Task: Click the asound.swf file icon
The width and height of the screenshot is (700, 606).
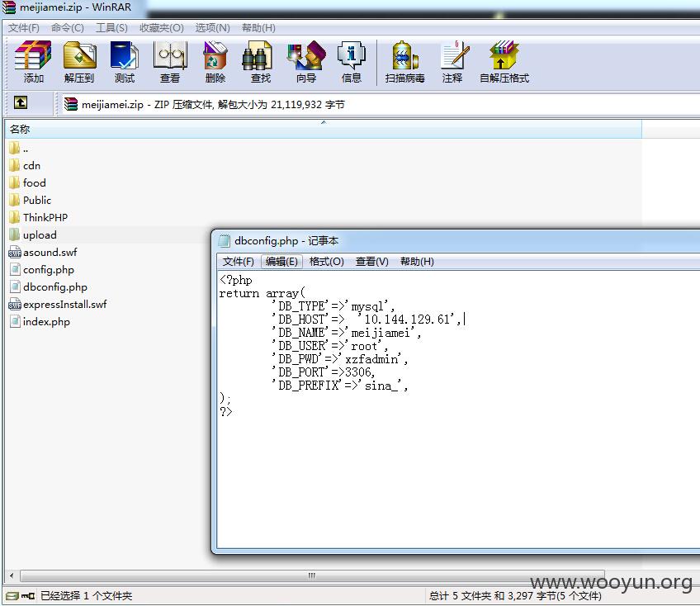Action: (x=14, y=253)
